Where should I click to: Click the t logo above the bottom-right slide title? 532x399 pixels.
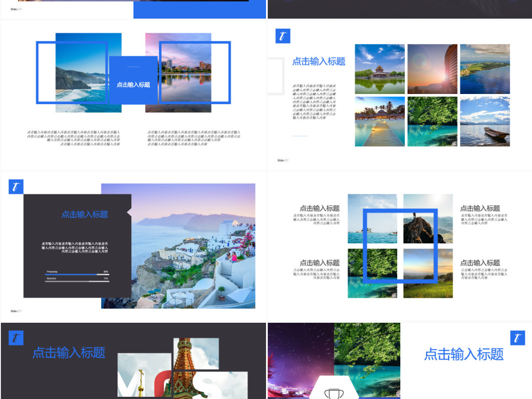517,338
